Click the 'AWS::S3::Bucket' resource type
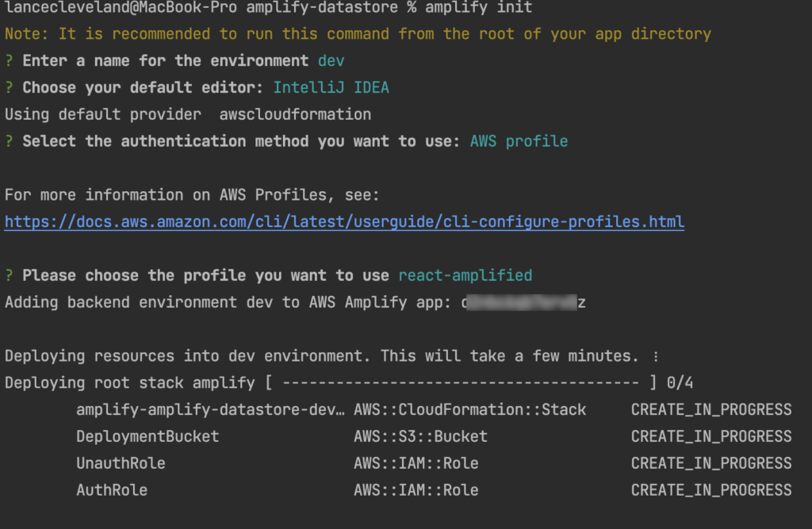Screen dimensions: 812x529 [x=420, y=436]
